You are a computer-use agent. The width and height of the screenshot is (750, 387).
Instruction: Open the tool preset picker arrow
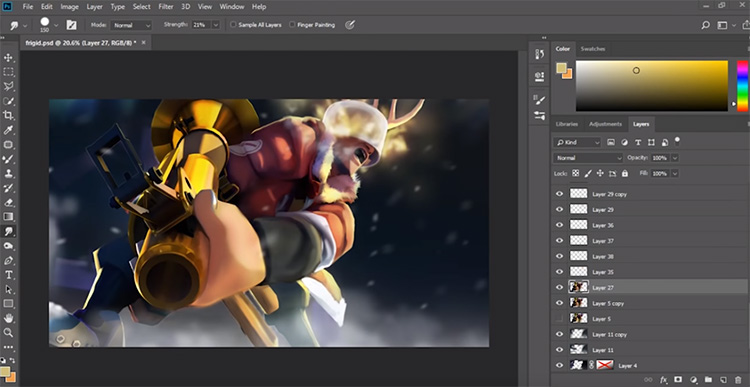[25, 25]
